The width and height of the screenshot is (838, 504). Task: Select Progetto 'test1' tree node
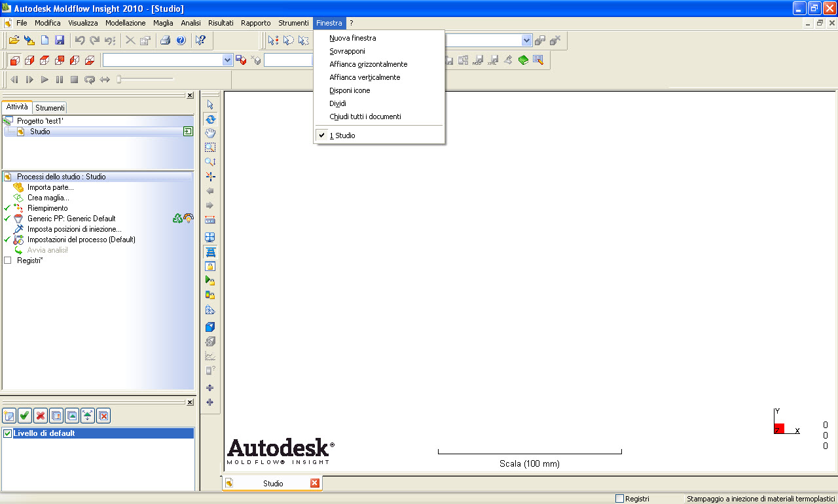click(x=40, y=121)
